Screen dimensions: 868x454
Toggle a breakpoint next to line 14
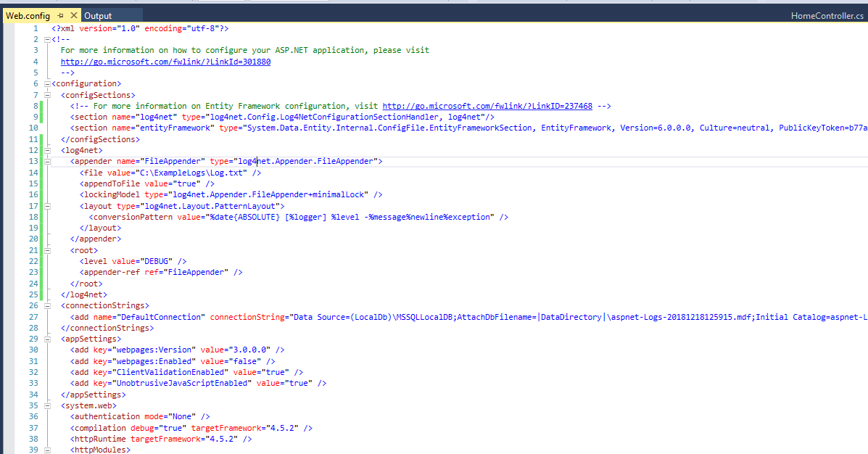coord(9,172)
